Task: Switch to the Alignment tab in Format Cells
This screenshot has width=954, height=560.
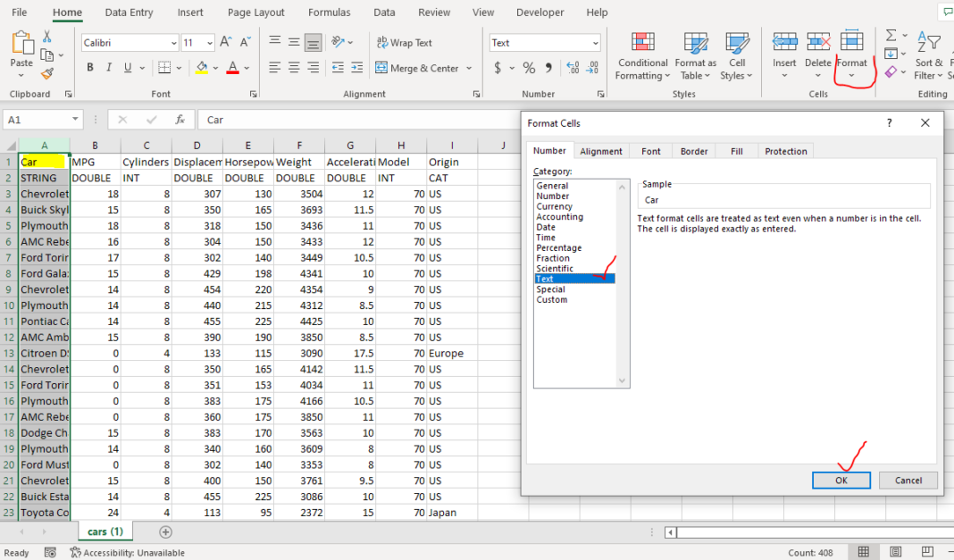Action: (x=601, y=151)
